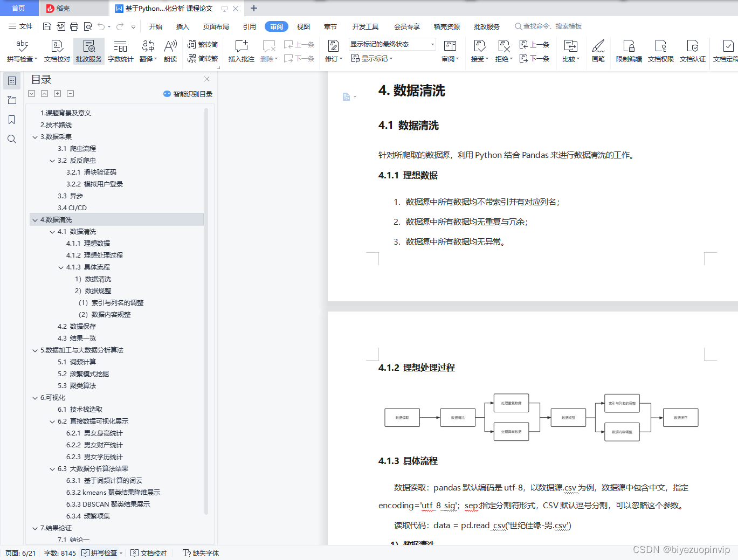Collapse the 3.数据采集 tree node
The width and height of the screenshot is (738, 560).
(35, 137)
